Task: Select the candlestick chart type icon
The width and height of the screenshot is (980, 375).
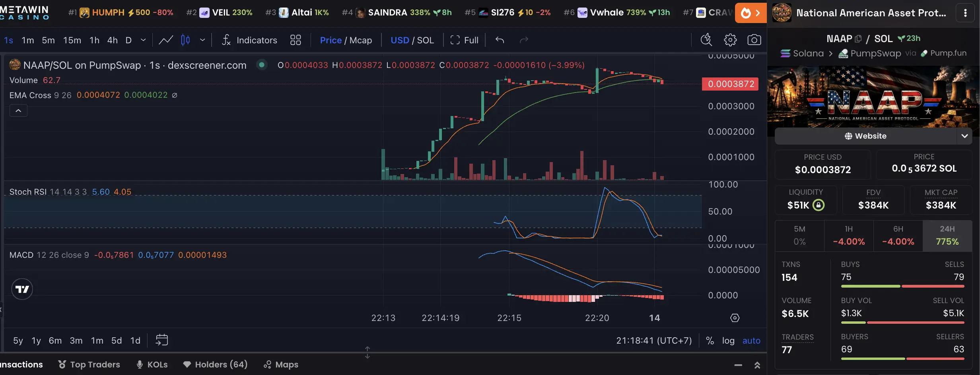Action: coord(185,40)
